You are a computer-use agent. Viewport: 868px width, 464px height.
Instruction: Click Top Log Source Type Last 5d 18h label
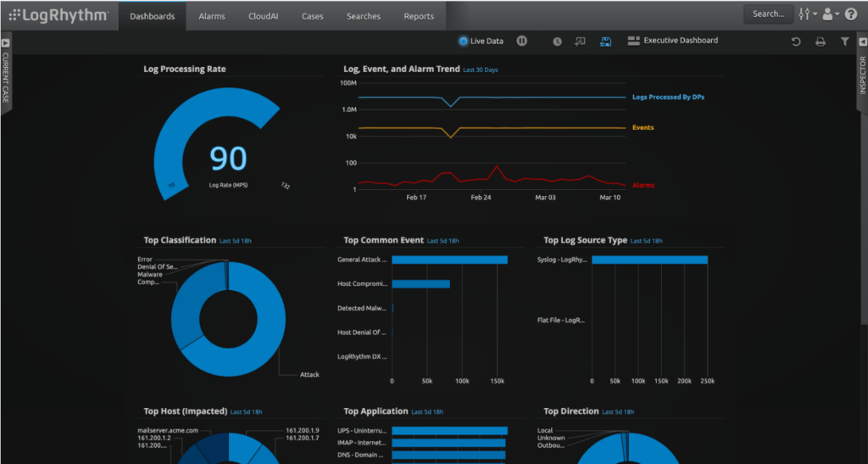pos(646,241)
